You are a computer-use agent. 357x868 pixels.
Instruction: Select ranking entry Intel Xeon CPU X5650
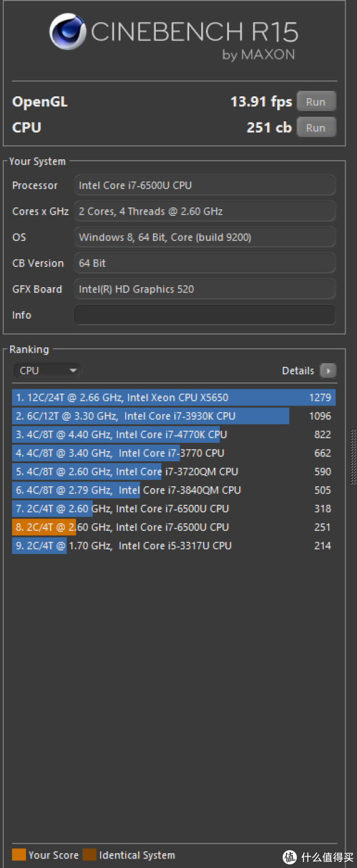point(174,398)
